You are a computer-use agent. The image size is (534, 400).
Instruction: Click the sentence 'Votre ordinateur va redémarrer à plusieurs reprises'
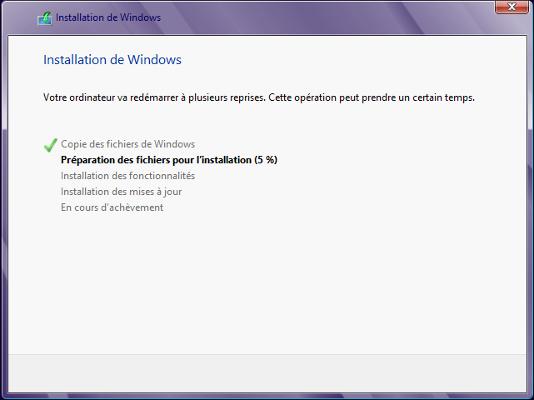[x=154, y=98]
